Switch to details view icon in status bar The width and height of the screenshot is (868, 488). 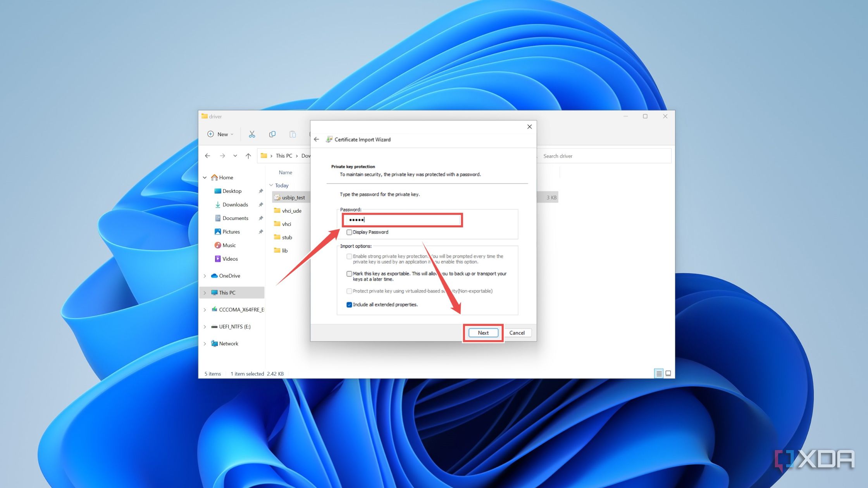[658, 373]
